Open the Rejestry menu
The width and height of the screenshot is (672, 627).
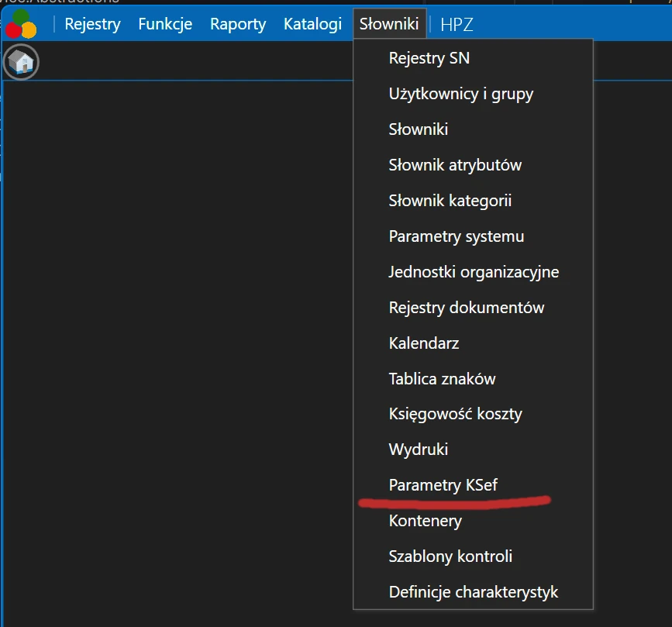coord(92,24)
